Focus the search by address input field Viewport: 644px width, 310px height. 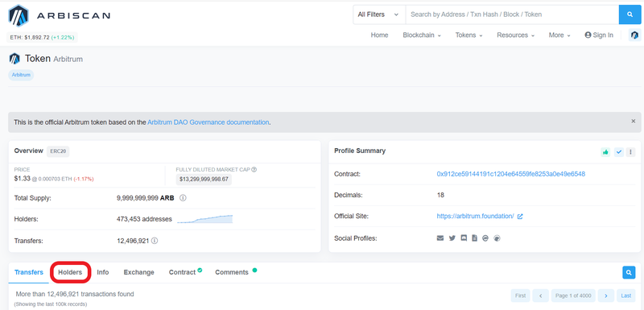[x=512, y=14]
